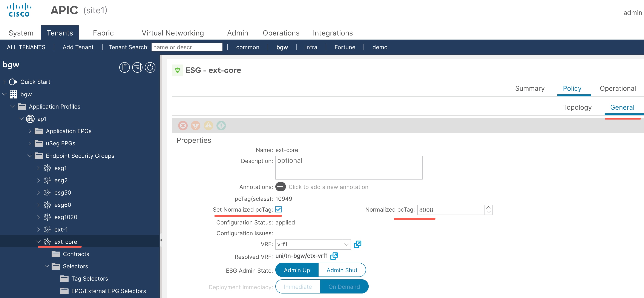The height and width of the screenshot is (298, 644).
Task: Click the Contracts folder icon
Action: (56, 254)
